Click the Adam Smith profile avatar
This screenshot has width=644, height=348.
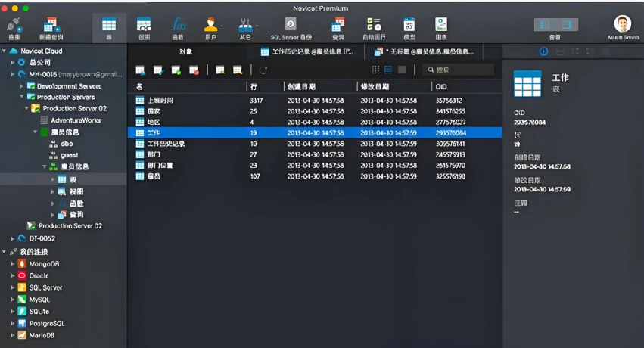point(622,24)
